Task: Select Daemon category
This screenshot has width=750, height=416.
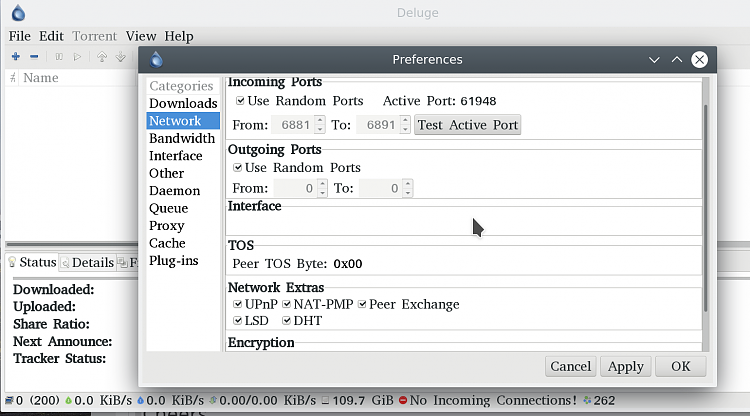Action: pos(183,191)
